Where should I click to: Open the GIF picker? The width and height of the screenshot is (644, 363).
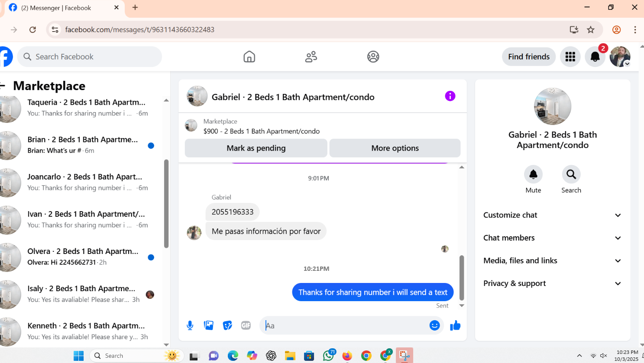(x=246, y=325)
